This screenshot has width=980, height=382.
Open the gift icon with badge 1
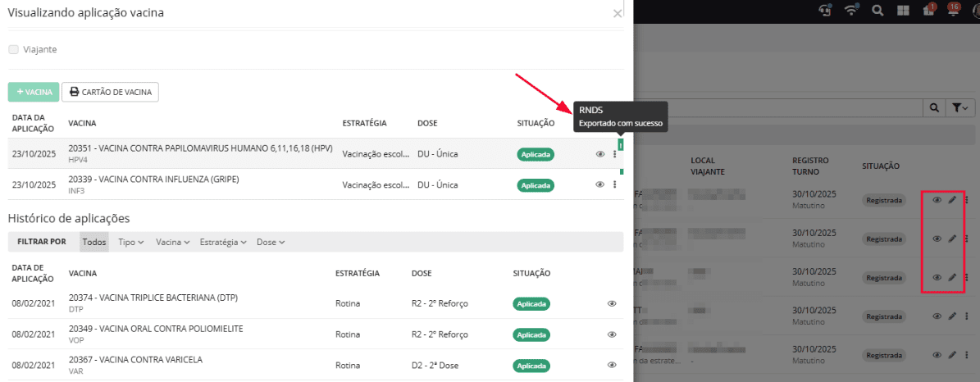click(928, 11)
